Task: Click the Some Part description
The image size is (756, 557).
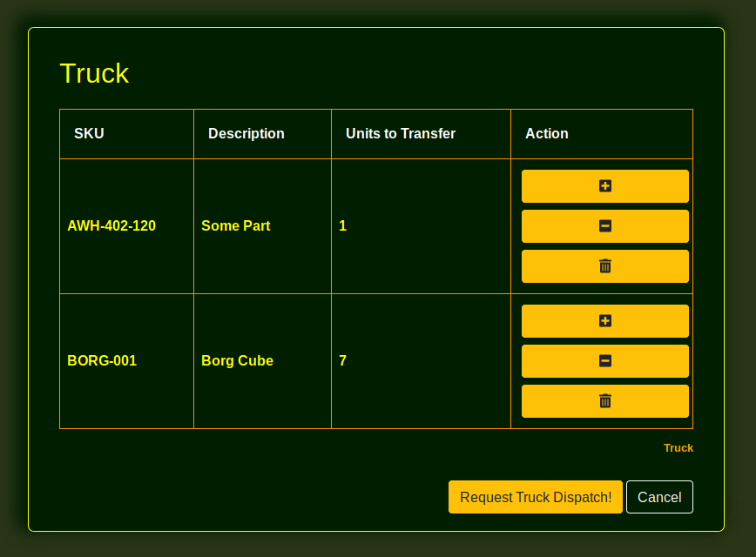Action: [236, 225]
